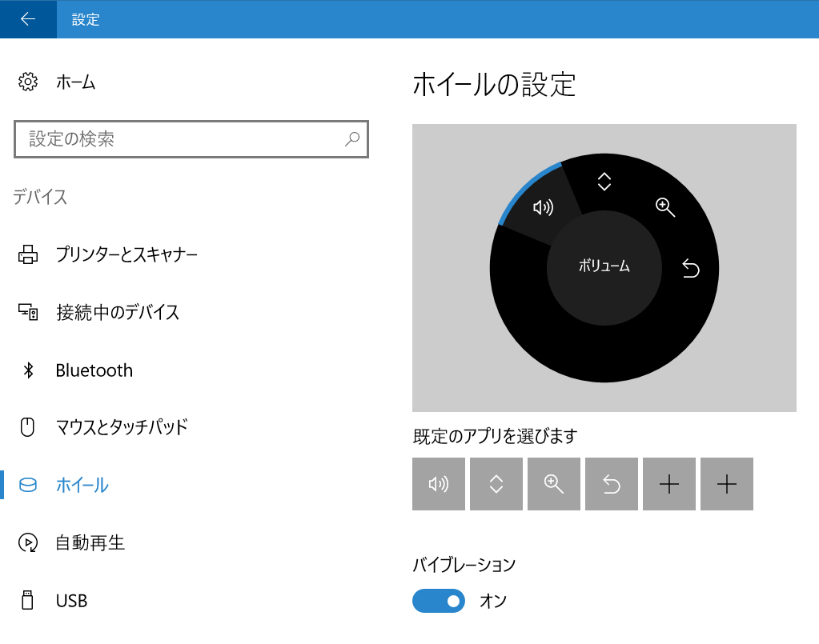Click the ボリューム center of wheel

pyautogui.click(x=604, y=267)
